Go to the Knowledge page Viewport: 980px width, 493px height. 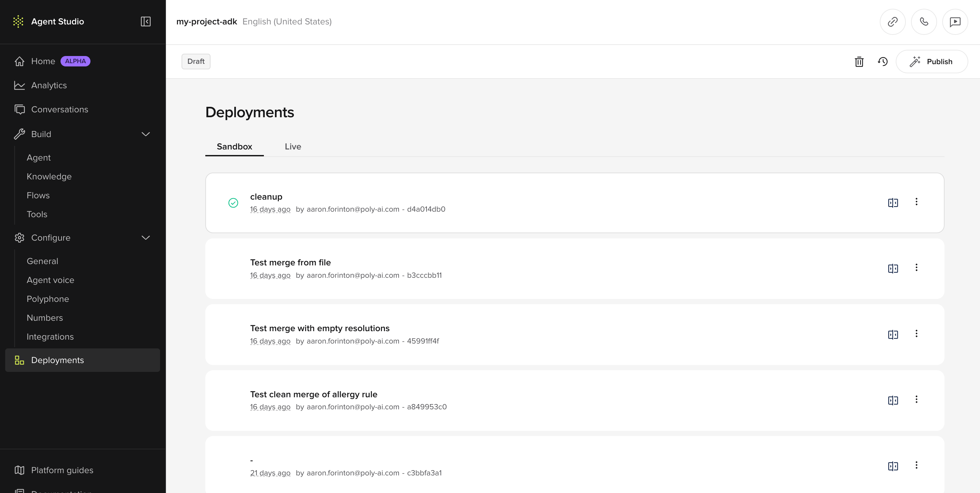pos(49,176)
